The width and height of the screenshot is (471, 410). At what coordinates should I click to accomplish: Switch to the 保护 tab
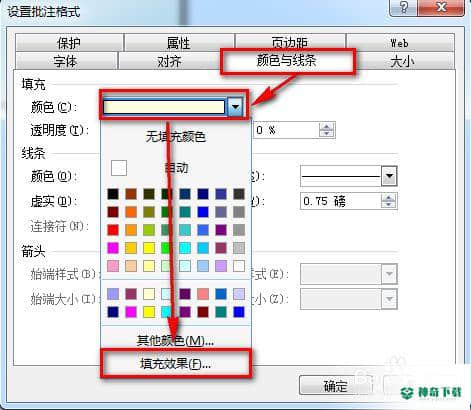[69, 43]
